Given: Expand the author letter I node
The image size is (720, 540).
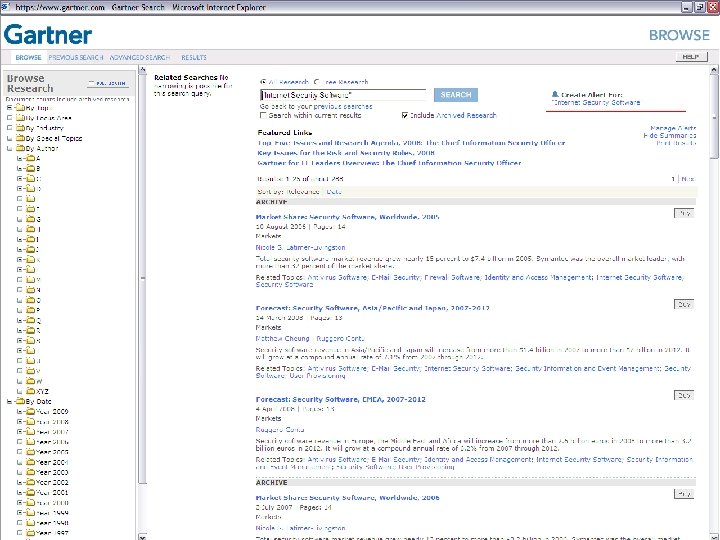Looking at the screenshot, I should pos(19,239).
